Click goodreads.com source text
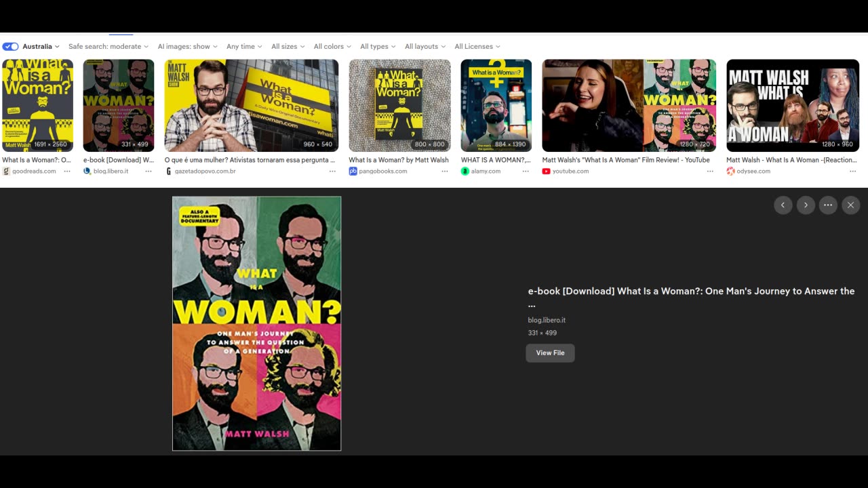Screen dimensions: 868x488 [x=34, y=171]
